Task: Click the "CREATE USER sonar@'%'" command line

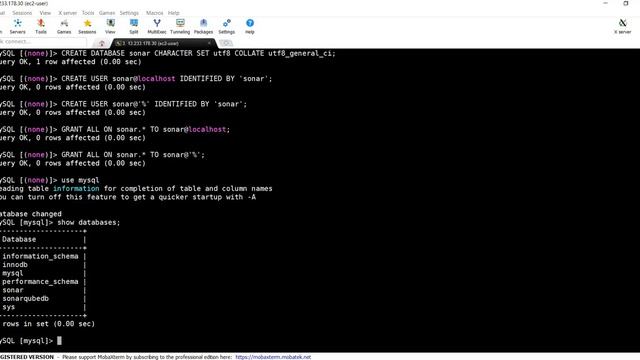Action: coord(123,104)
